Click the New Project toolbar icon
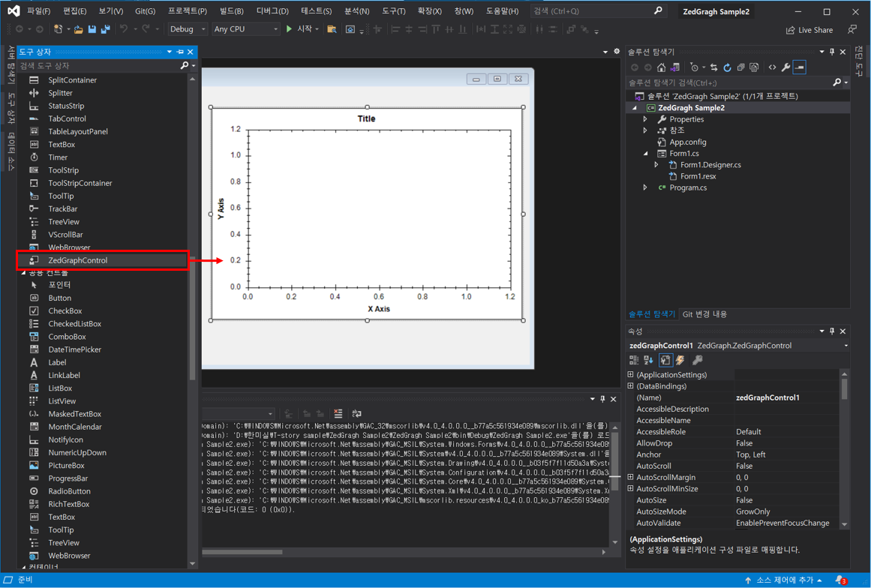 coord(58,29)
